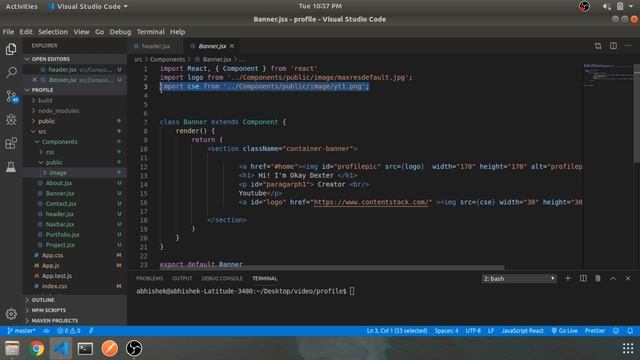This screenshot has height=360, width=640.
Task: Split the editor right
Action: [613, 46]
